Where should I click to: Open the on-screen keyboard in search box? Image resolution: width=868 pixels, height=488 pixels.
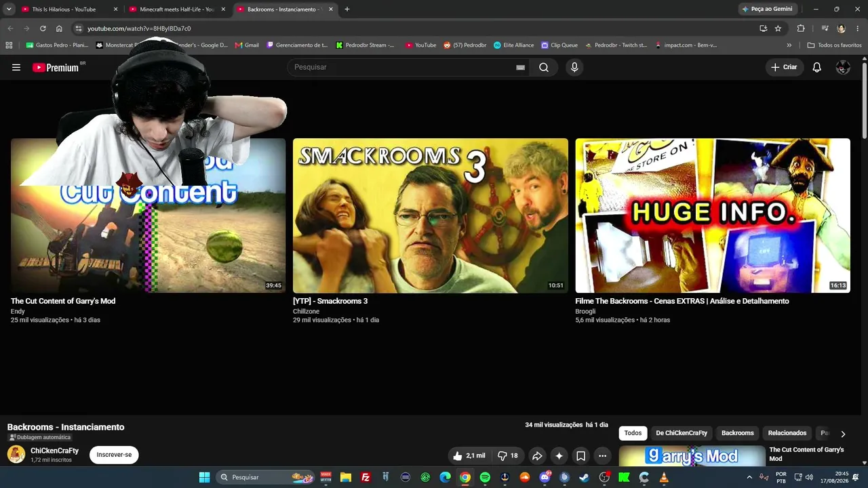[x=520, y=67]
